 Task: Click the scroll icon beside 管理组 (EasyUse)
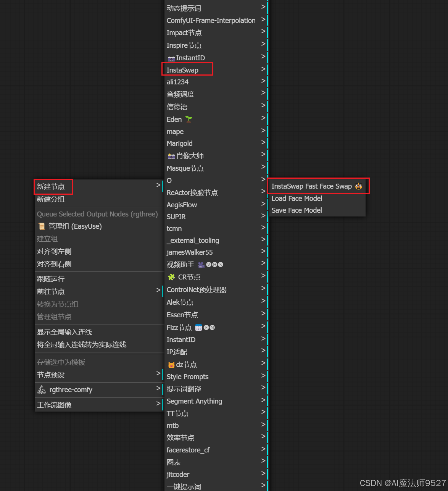click(x=42, y=226)
